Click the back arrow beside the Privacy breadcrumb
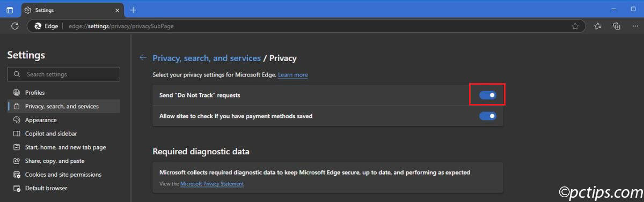The image size is (644, 202). (x=143, y=58)
